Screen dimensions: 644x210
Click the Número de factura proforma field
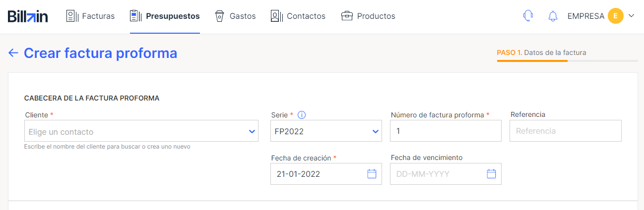446,131
